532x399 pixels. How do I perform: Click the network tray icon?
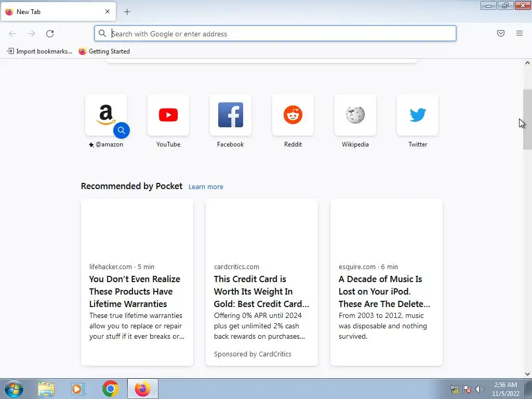[x=454, y=389]
